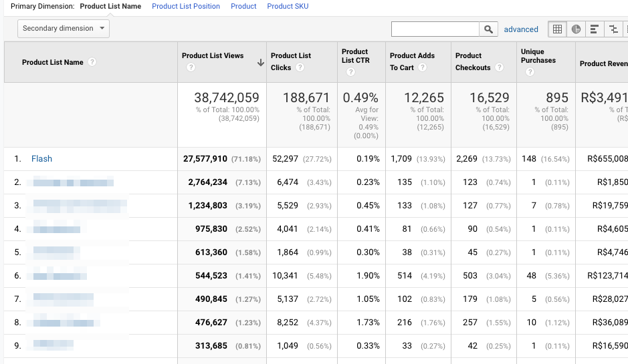Viewport: 628px width, 364px height.
Task: Open help icon beside Product List Clicks
Action: 300,67
